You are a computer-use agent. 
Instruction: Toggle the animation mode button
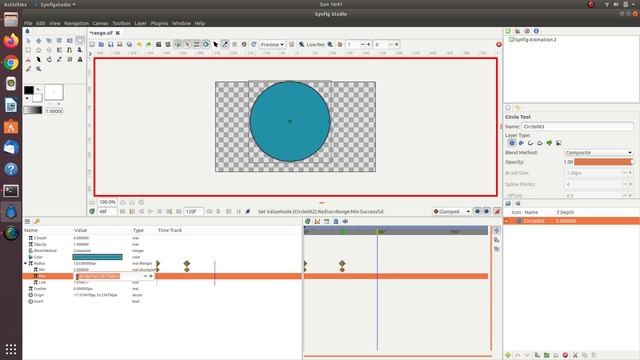[497, 211]
